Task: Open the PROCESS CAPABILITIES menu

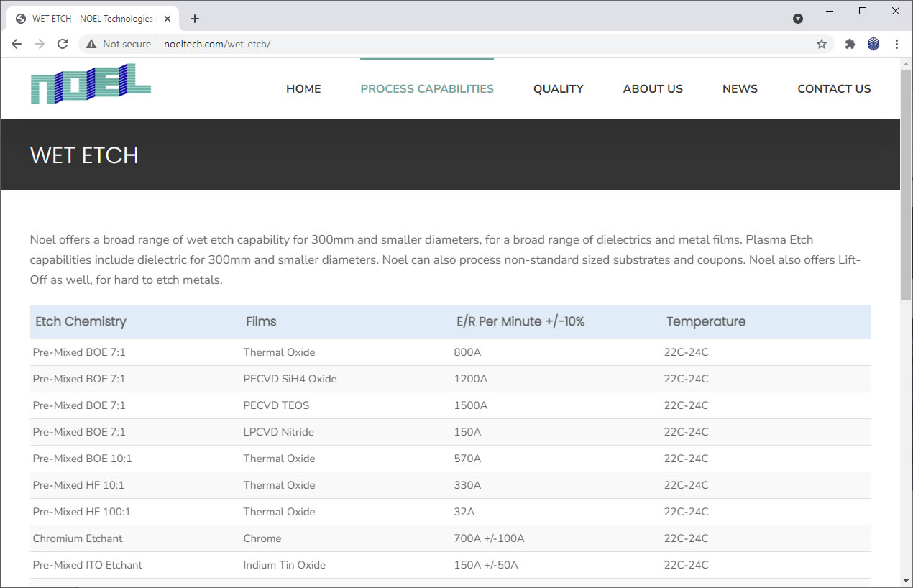Action: 427,89
